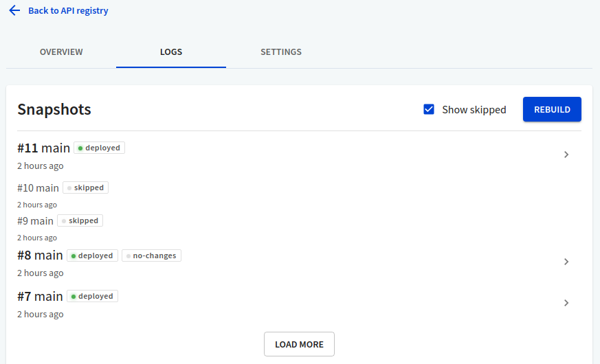Click the Load More button
The image size is (600, 364).
click(299, 344)
